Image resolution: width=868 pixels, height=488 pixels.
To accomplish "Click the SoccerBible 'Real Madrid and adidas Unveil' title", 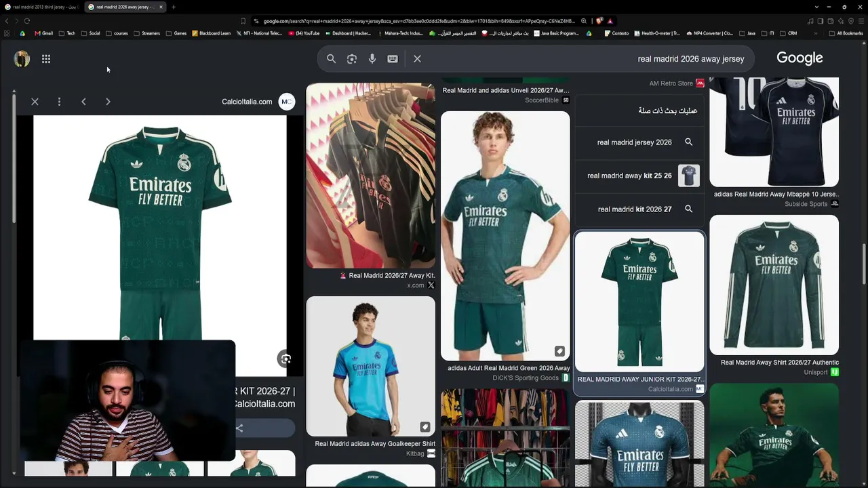I will point(506,90).
